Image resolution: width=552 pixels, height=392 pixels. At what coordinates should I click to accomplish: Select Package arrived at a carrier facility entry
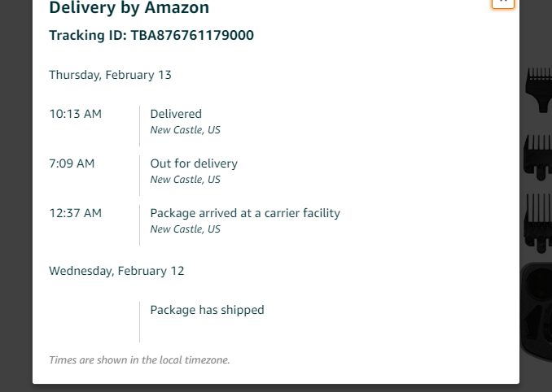(x=245, y=213)
